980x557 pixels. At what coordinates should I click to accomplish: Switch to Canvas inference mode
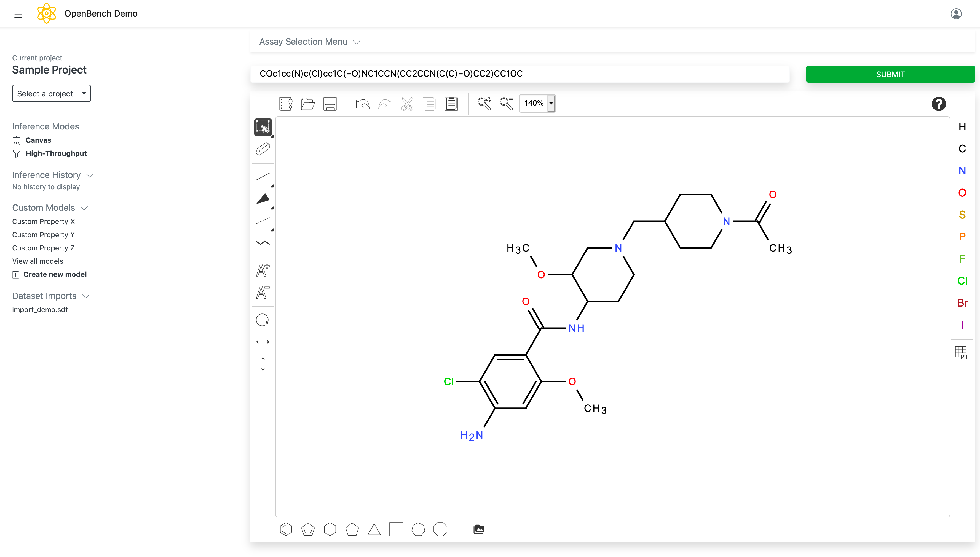coord(38,140)
